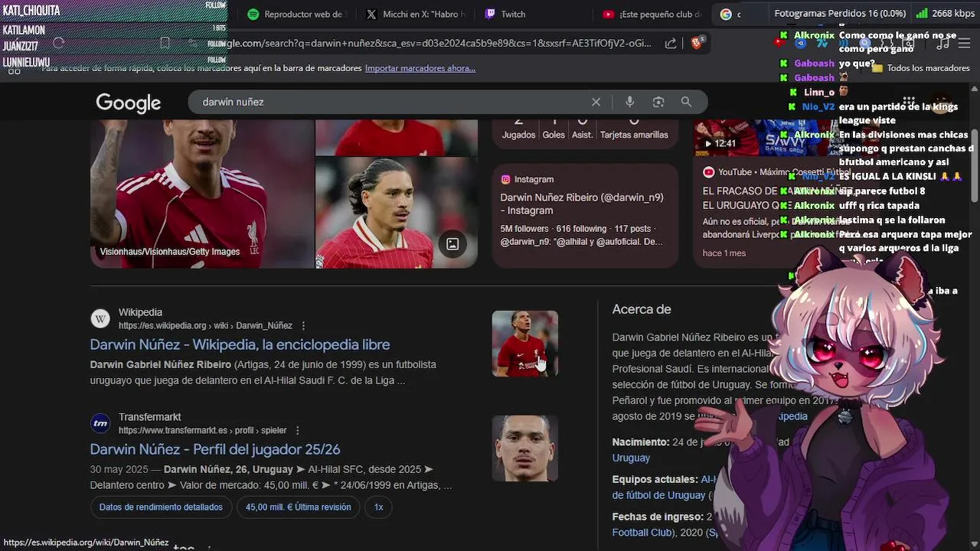The image size is (980, 551).
Task: Open Google Lens image search icon
Action: click(658, 102)
